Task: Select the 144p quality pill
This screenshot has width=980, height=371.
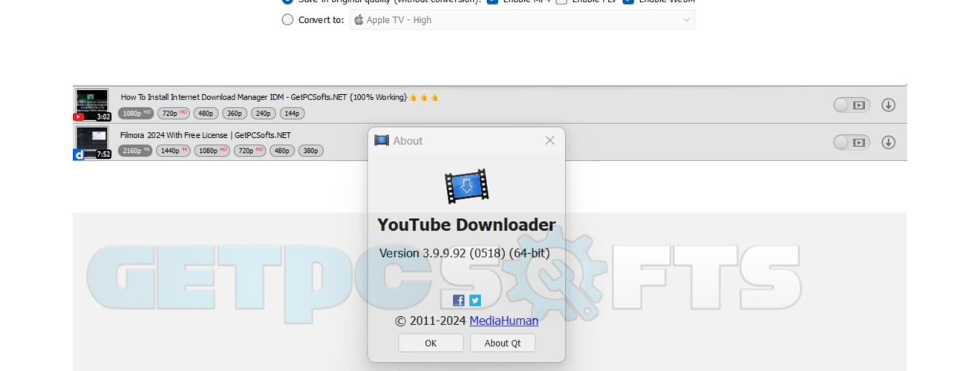Action: click(293, 114)
